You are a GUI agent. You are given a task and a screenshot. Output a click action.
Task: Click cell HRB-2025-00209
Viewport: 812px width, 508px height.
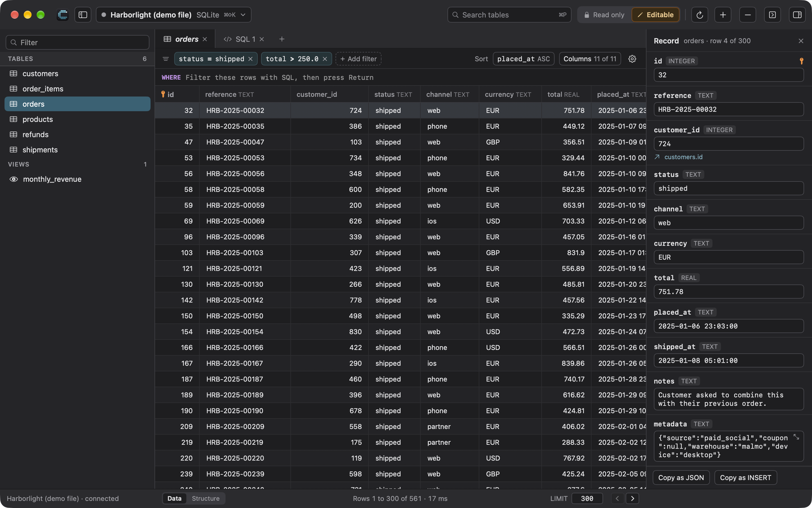tap(245, 426)
